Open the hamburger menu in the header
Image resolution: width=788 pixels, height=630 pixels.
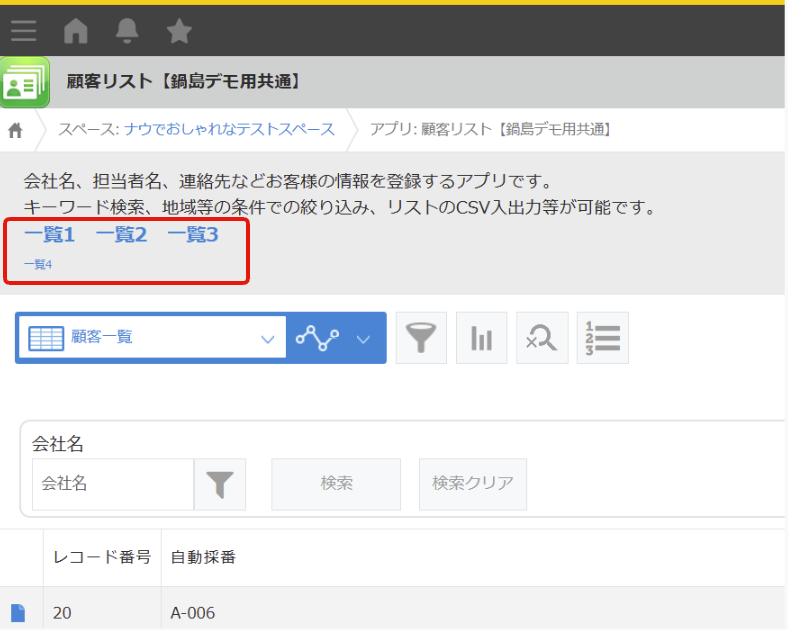click(23, 32)
